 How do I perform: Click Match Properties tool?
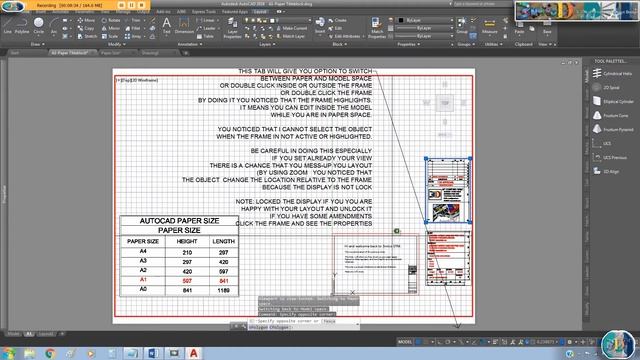[376, 28]
